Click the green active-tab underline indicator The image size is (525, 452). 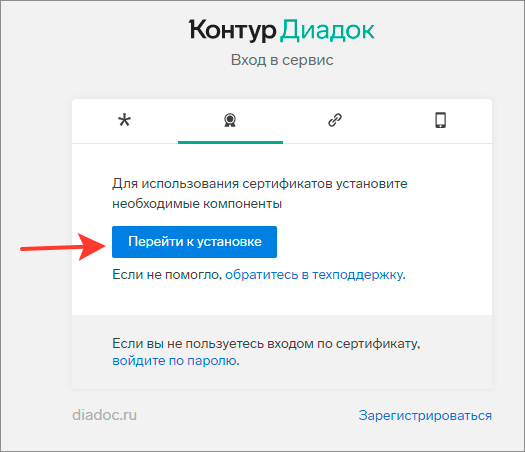tap(230, 142)
